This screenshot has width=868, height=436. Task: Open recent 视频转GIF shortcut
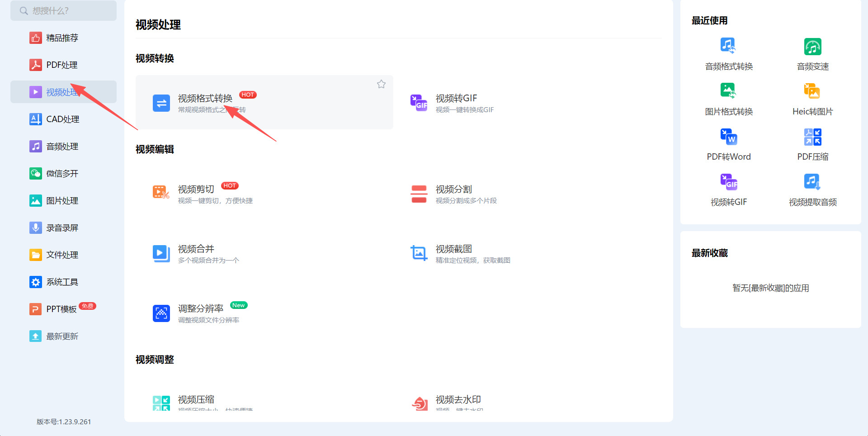729,190
